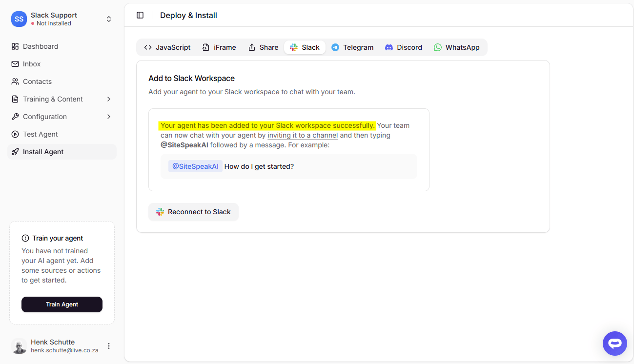This screenshot has height=364, width=634.
Task: Click the Contacts people icon
Action: click(x=15, y=81)
